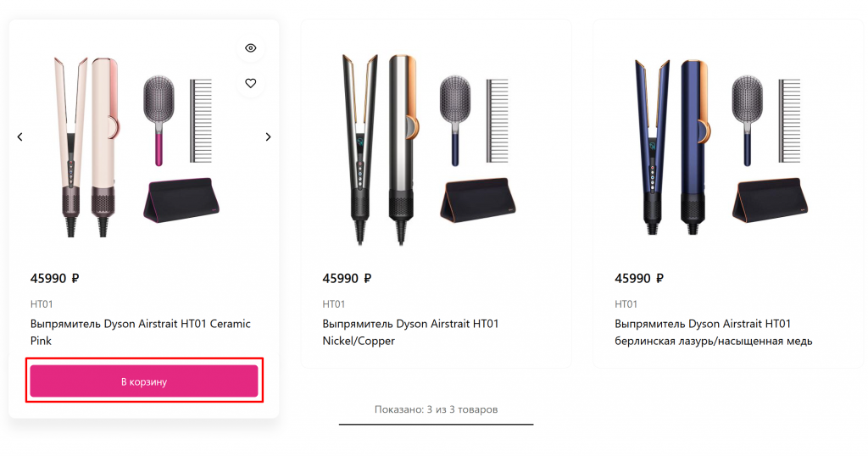868x456 pixels.
Task: Click the 45990 ₽ price of blue model
Action: point(639,278)
